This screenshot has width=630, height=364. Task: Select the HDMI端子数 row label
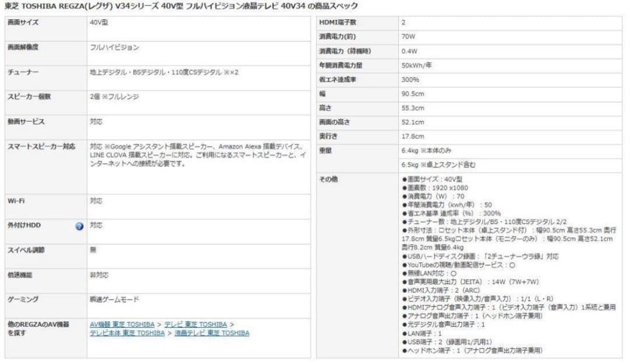[337, 23]
